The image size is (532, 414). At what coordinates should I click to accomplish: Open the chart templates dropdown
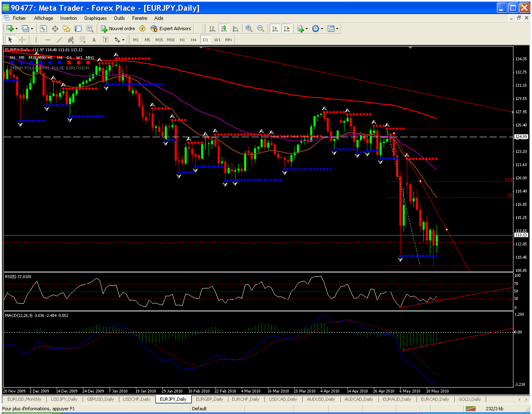tap(337, 29)
